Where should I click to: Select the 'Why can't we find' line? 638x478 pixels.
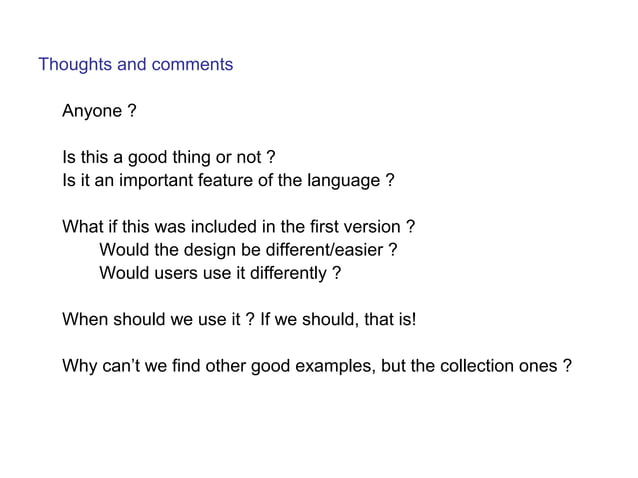[x=316, y=366]
